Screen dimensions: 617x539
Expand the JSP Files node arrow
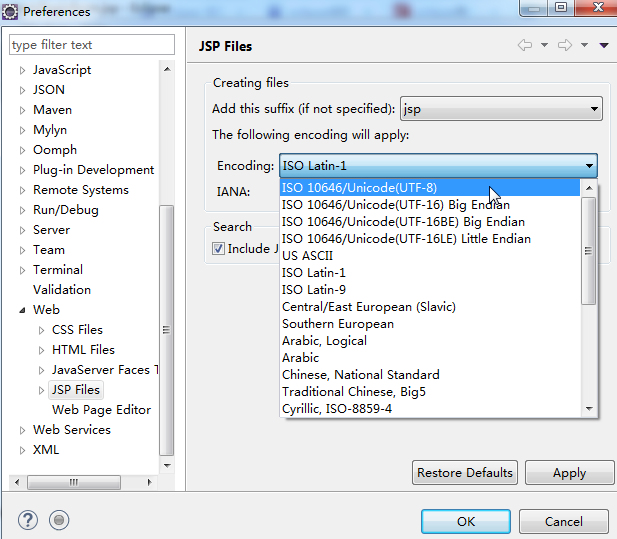tap(41, 390)
